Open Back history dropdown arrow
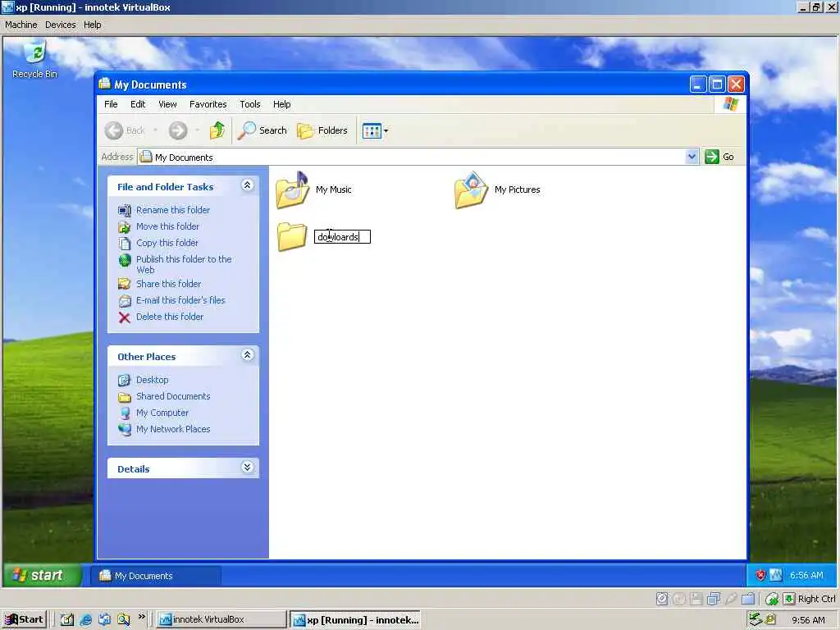The width and height of the screenshot is (840, 630). tap(155, 130)
